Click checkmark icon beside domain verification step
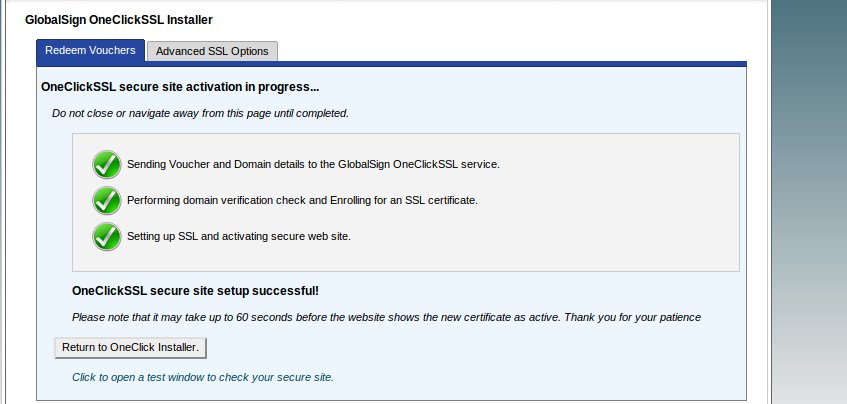 (x=106, y=200)
